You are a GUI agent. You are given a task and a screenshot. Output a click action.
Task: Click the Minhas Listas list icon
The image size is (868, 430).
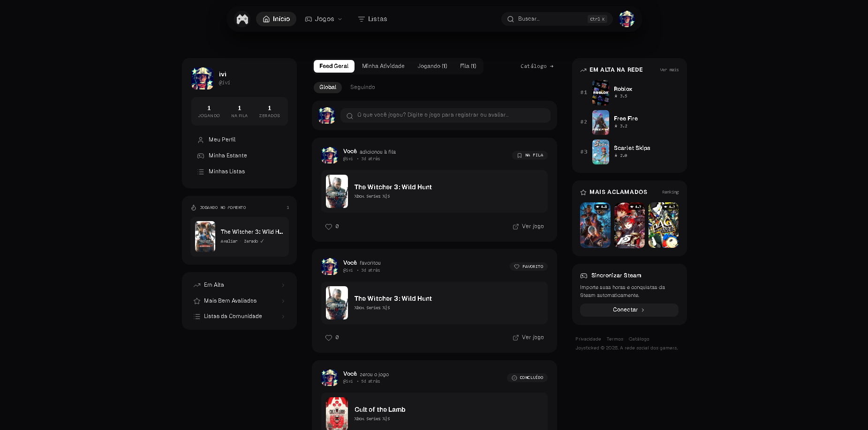[201, 172]
